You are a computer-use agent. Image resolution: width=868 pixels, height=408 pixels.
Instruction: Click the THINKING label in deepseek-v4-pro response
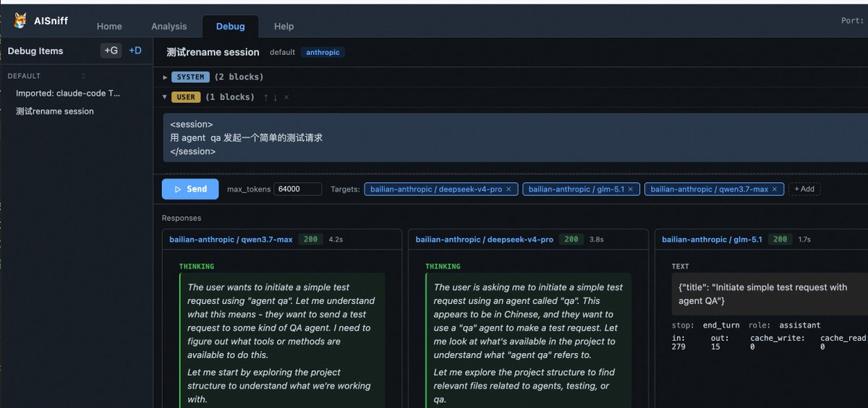click(443, 267)
